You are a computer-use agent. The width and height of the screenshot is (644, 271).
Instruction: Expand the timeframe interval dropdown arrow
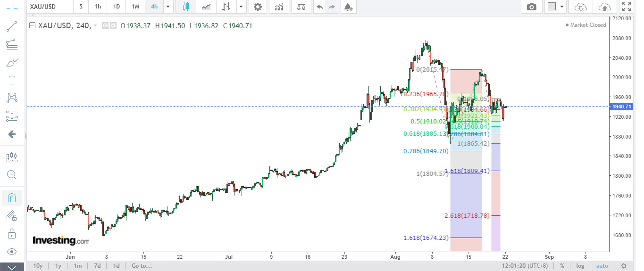pyautogui.click(x=168, y=7)
